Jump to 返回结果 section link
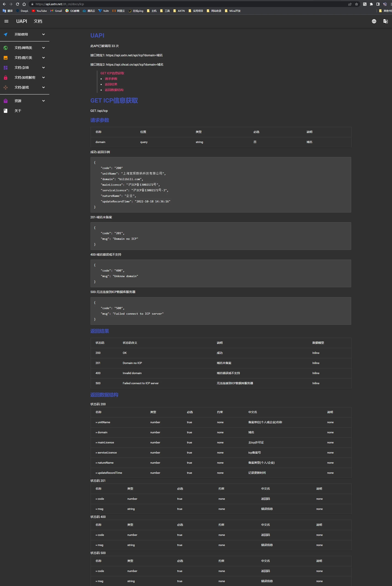This screenshot has height=586, width=392. click(111, 84)
